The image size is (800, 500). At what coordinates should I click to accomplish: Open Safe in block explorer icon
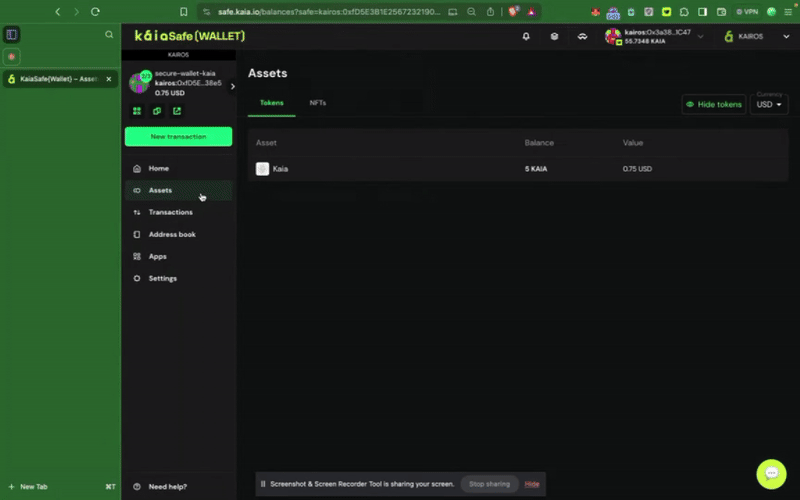(x=177, y=111)
